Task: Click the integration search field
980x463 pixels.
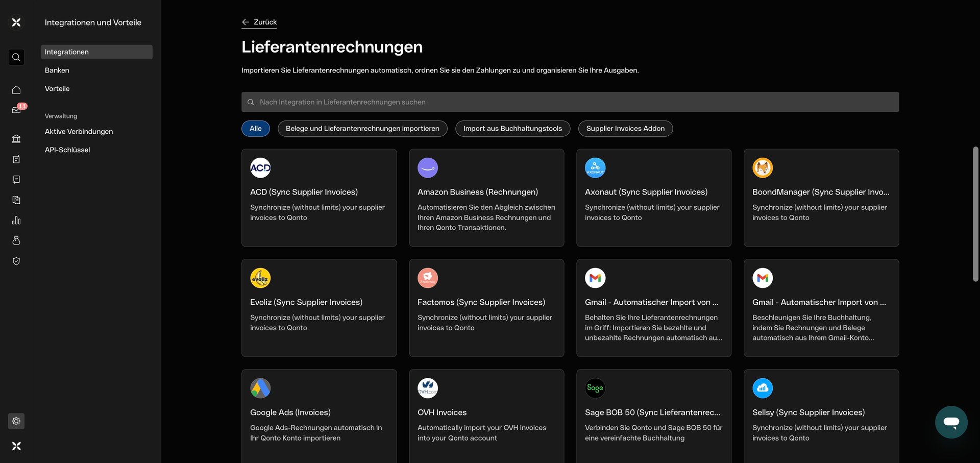Action: [x=570, y=102]
